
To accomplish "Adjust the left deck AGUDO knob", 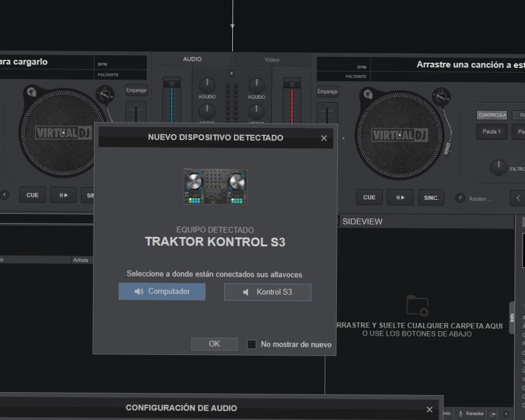I will pos(207,85).
